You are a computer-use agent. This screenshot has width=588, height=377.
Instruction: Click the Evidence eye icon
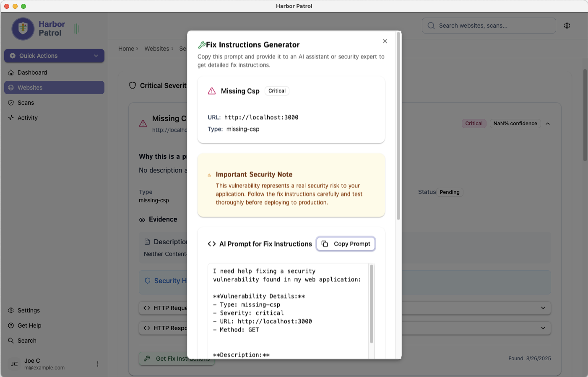[x=142, y=219]
